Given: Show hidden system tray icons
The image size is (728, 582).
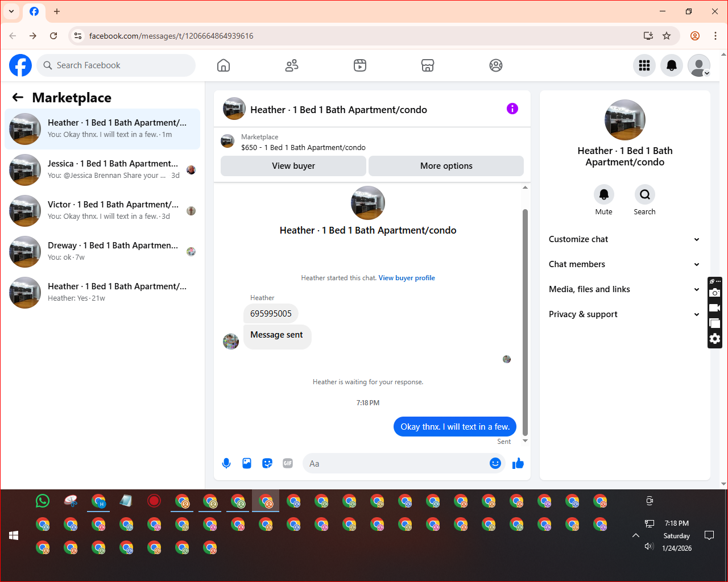Looking at the screenshot, I should (636, 535).
